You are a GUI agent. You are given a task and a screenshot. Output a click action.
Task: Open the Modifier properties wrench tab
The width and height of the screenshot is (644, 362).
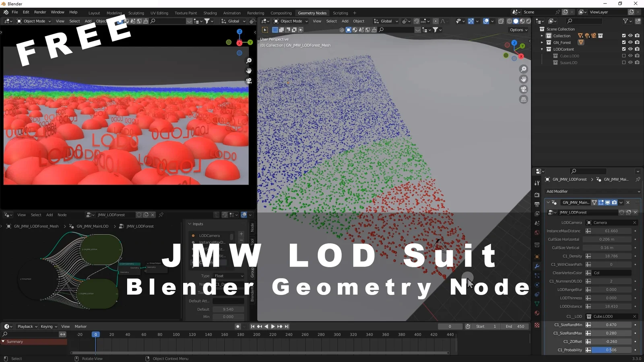537,266
